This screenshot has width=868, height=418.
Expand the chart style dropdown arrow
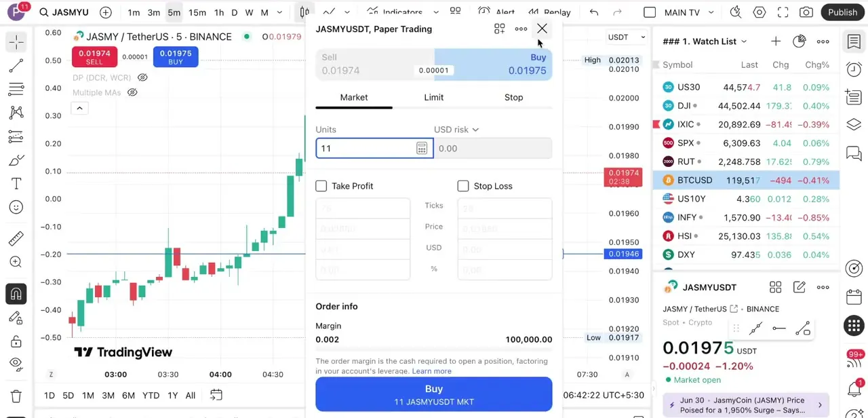[347, 12]
